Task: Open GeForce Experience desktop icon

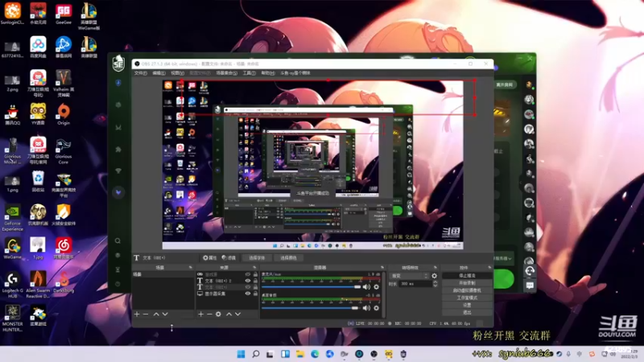Action: coord(13,218)
